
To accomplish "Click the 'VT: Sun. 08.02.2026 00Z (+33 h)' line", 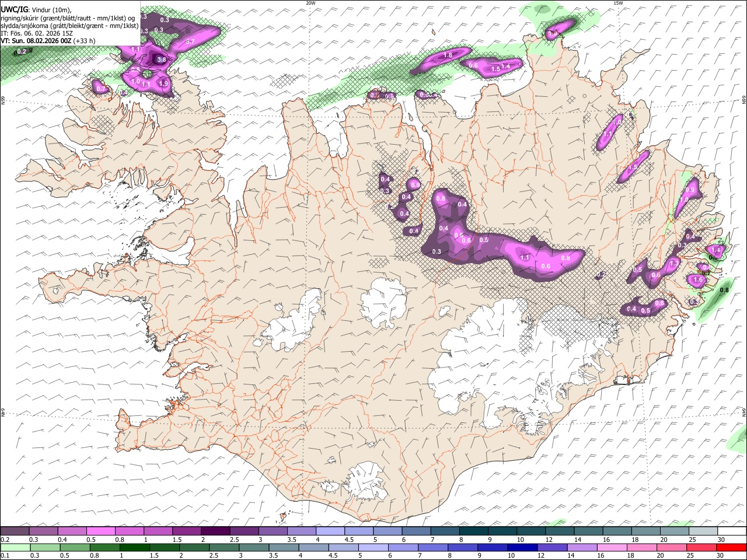I will coord(48,41).
